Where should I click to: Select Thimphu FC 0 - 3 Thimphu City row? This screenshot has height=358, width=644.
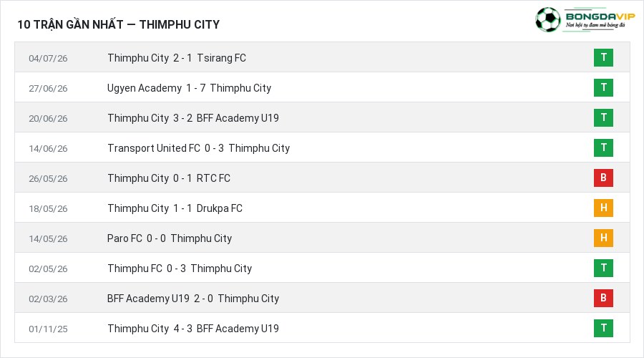click(323, 268)
